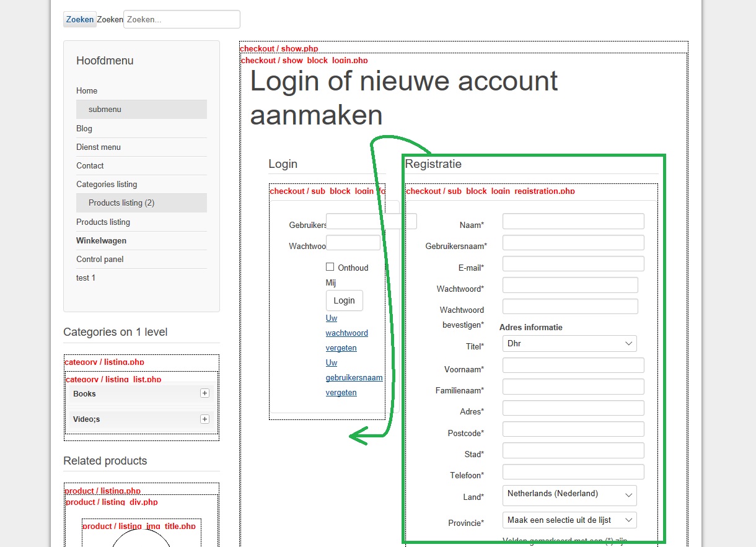Click into the Zoeken search field
The width and height of the screenshot is (756, 547).
182,19
